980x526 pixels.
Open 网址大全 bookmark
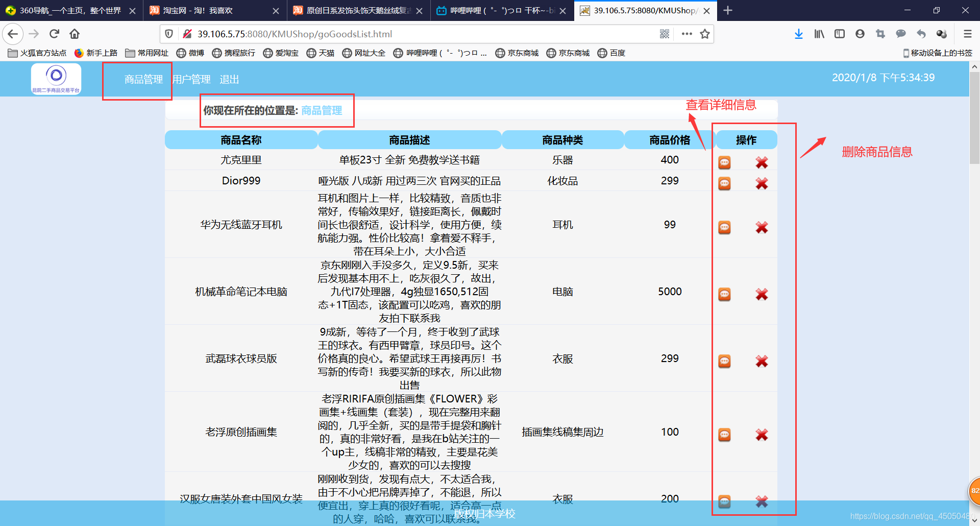click(x=364, y=53)
